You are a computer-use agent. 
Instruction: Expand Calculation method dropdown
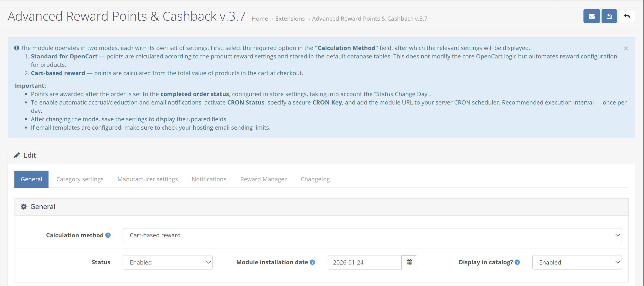[372, 235]
